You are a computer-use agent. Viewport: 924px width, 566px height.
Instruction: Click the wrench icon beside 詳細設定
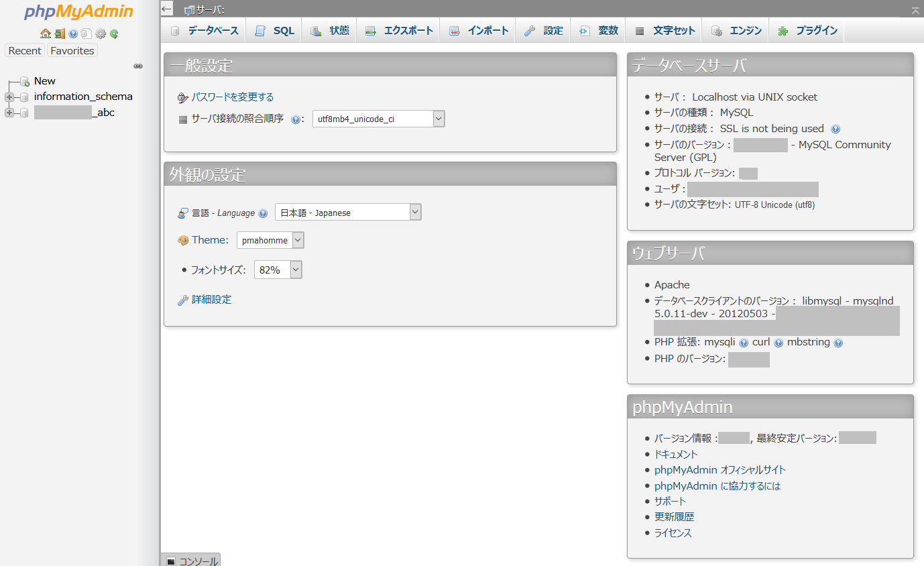[183, 300]
